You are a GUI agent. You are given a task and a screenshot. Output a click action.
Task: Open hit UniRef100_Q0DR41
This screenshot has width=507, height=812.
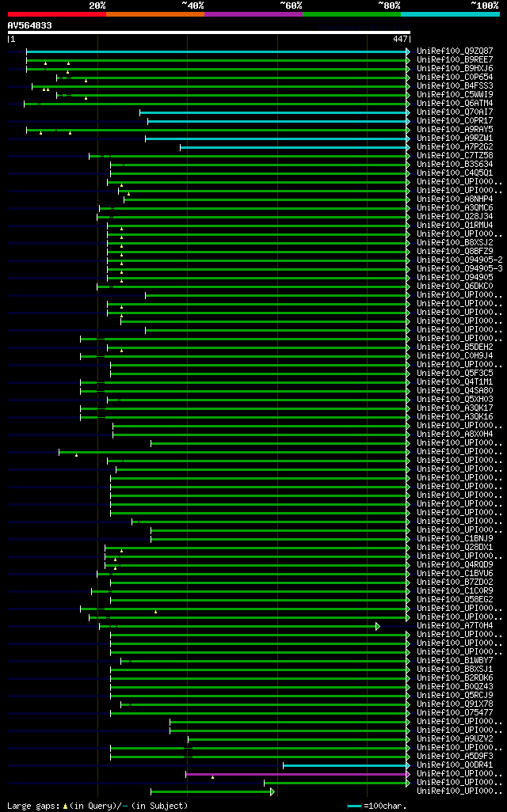coord(455,765)
